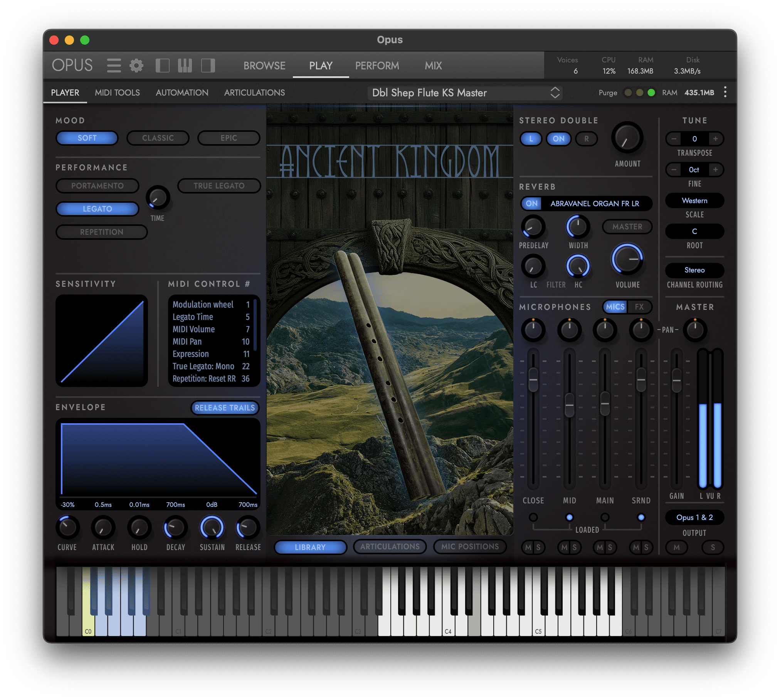Viewport: 780px width, 700px height.
Task: Toggle the Reverb ON switch
Action: (531, 204)
